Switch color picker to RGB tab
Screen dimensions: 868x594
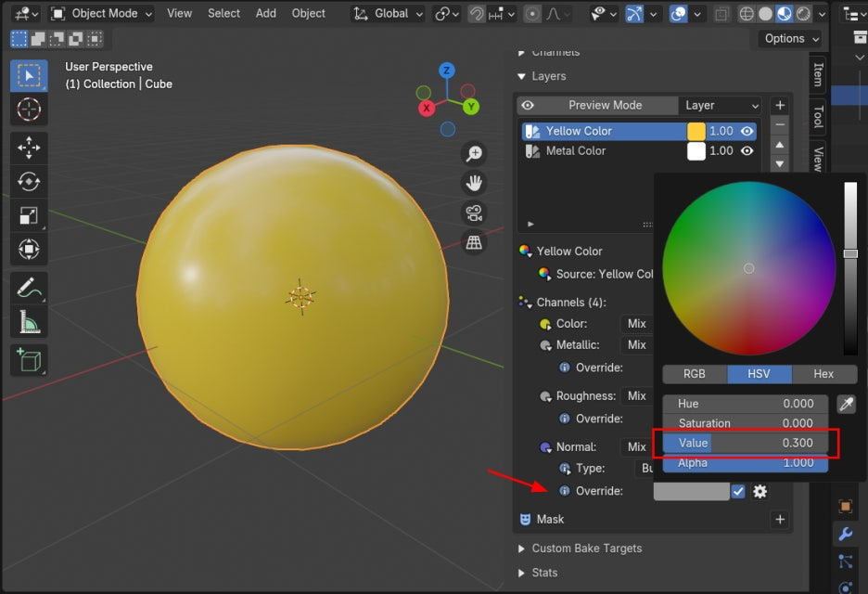tap(695, 374)
